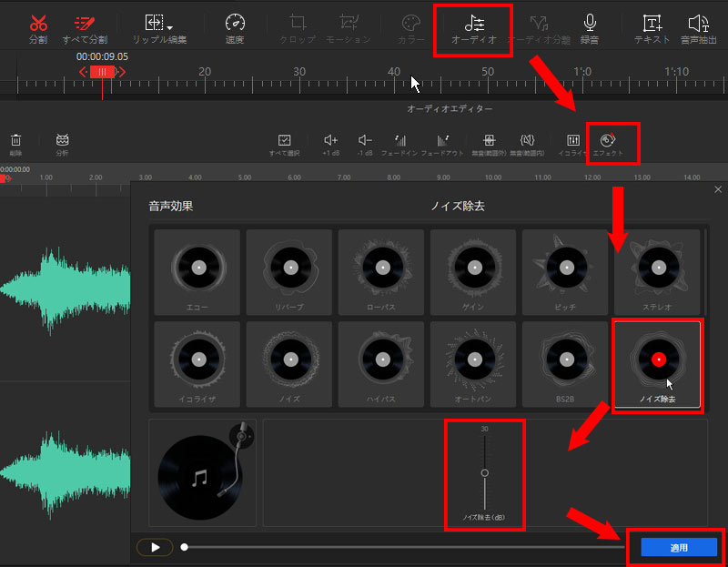Open the エフェクト (effects) panel
The height and width of the screenshot is (567, 728).
tap(608, 141)
